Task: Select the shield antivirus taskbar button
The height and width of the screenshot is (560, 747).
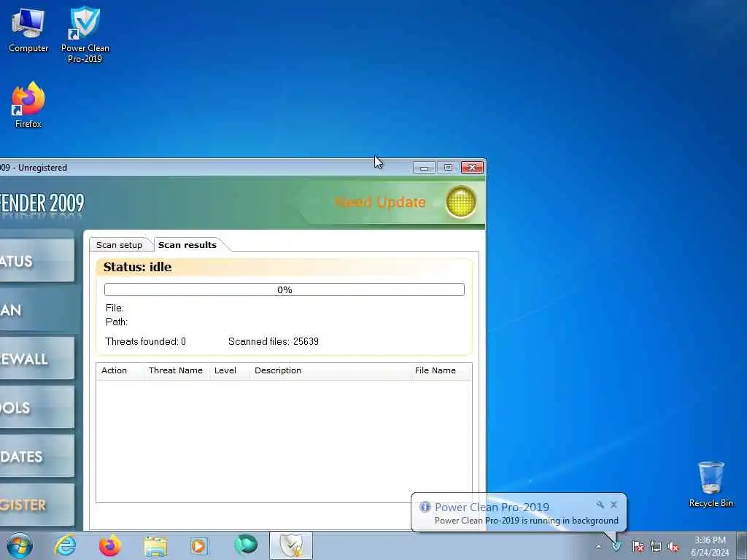Action: tap(291, 545)
